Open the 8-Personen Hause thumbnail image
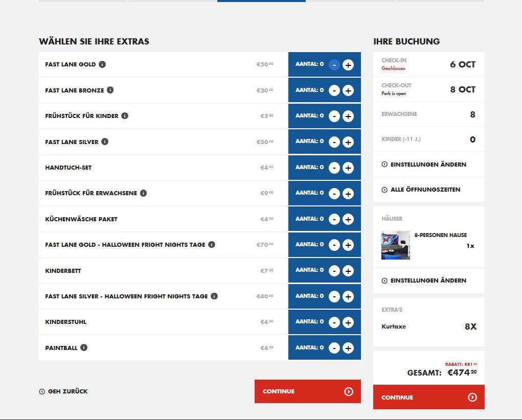Image resolution: width=522 pixels, height=420 pixels. (x=396, y=245)
